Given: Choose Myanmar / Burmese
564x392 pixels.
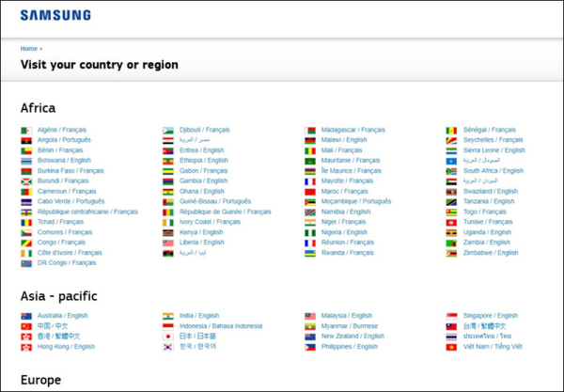Looking at the screenshot, I should [x=350, y=326].
